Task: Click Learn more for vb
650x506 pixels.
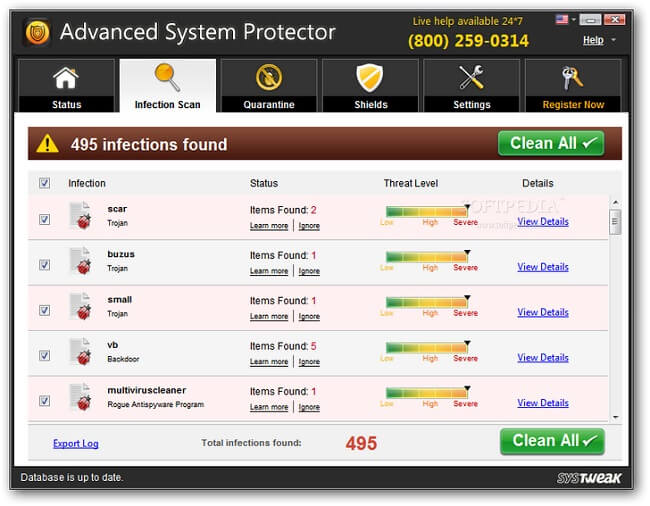Action: coord(269,362)
